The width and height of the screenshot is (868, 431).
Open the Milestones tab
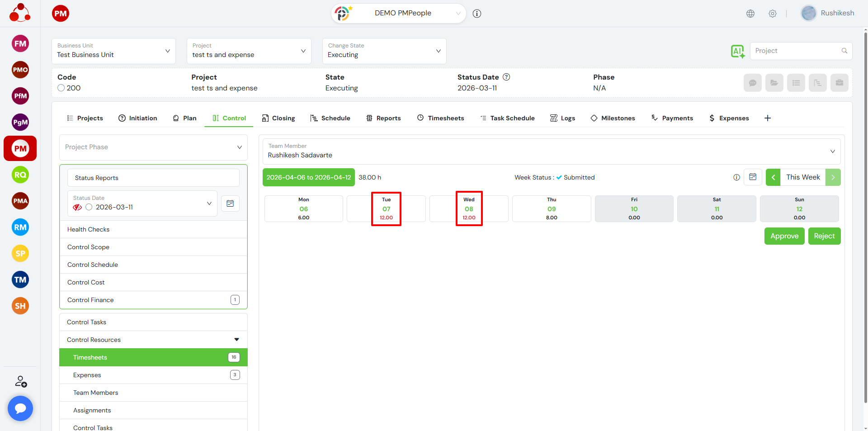click(613, 118)
